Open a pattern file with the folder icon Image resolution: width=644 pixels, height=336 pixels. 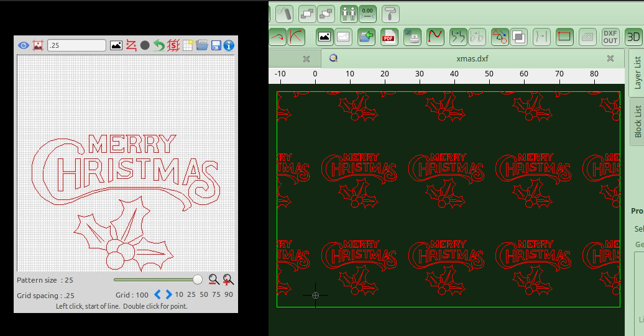pos(201,45)
